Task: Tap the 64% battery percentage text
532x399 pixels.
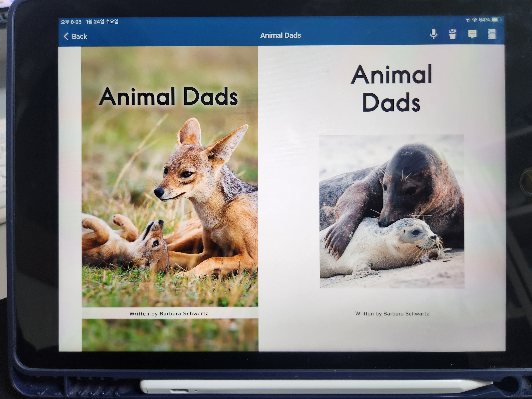Action: [x=484, y=20]
